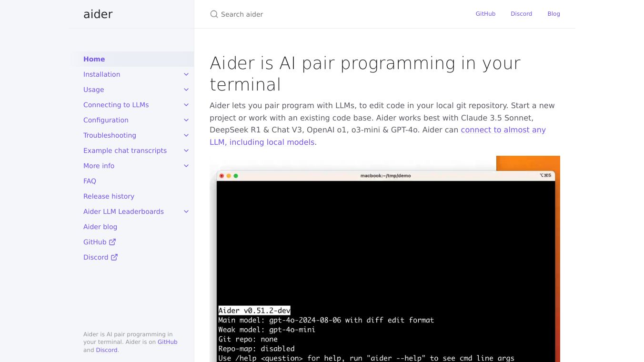Image resolution: width=644 pixels, height=362 pixels.
Task: Open the More info sidebar item
Action: point(99,166)
